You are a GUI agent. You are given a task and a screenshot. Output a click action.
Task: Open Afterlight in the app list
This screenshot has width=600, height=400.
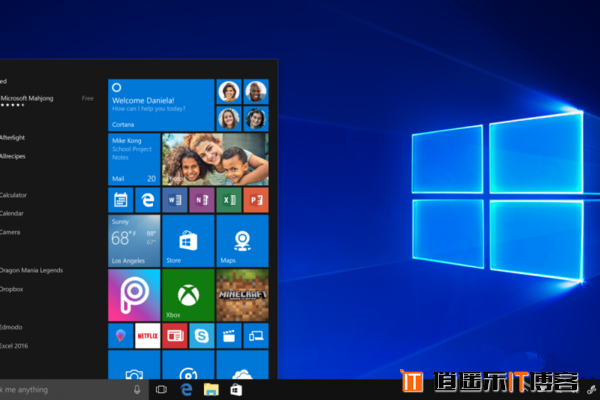(13, 137)
